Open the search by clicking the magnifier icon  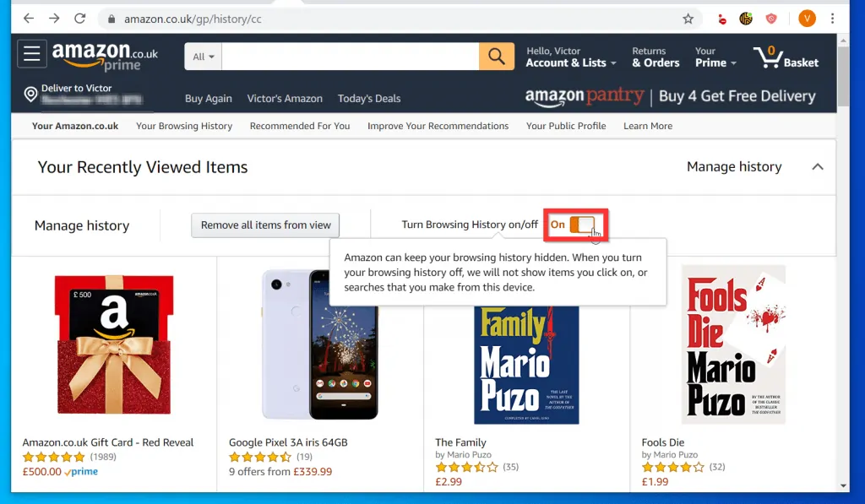coord(497,56)
